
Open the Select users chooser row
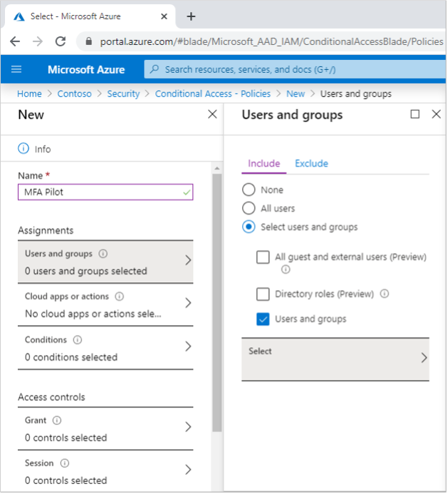(335, 359)
